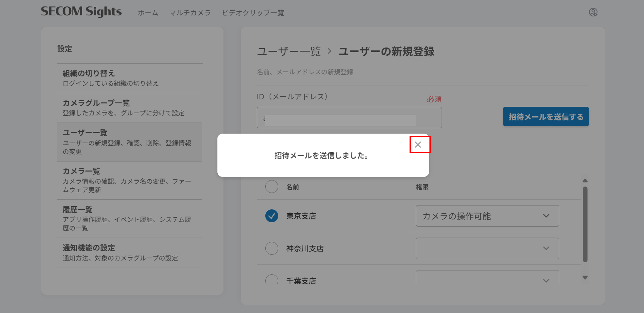Click the 名前 column header
This screenshot has height=313, width=644.
(x=293, y=187)
